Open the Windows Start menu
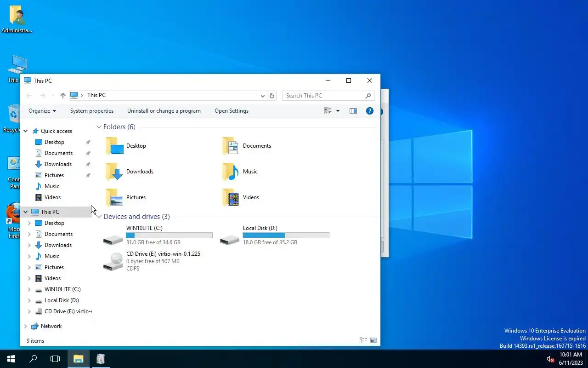Image resolution: width=588 pixels, height=368 pixels. coord(11,359)
